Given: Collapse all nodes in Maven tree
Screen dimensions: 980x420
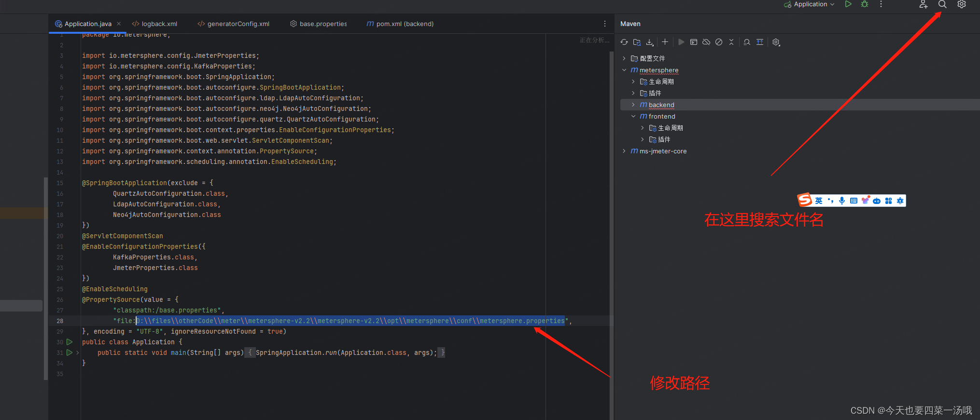Looking at the screenshot, I should tap(731, 42).
